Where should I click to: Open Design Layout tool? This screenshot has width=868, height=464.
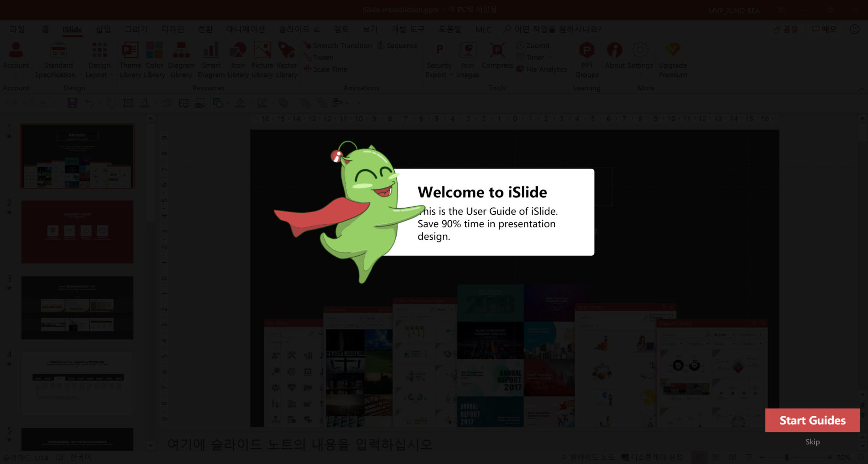click(99, 60)
